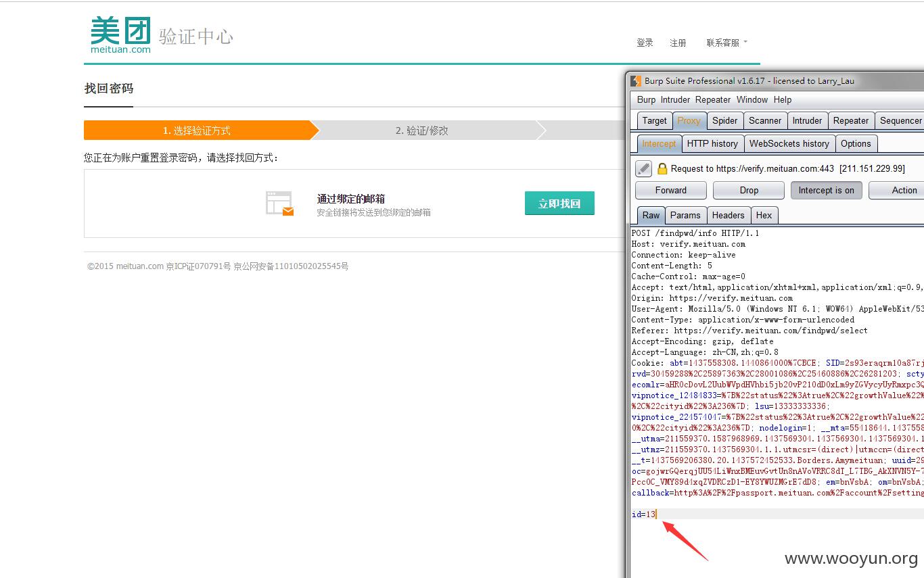Screen dimensions: 924x578
Task: Switch to the Repeater tool tab
Action: [851, 120]
